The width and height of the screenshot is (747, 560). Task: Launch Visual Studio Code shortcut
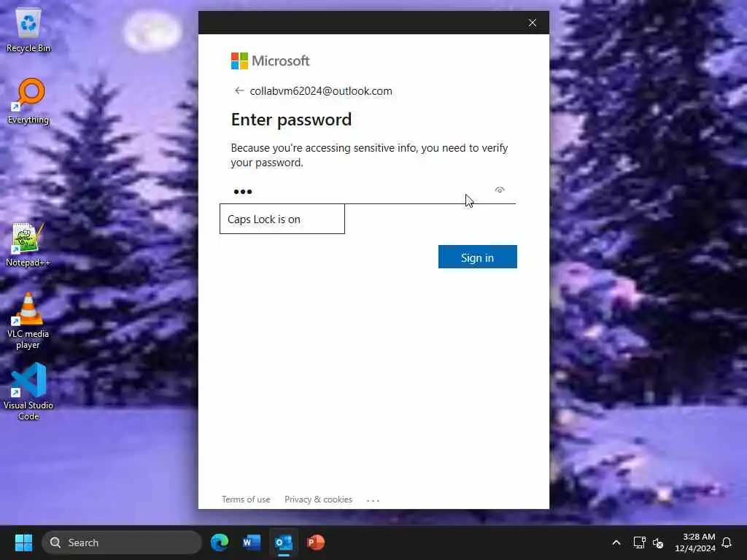coord(28,392)
